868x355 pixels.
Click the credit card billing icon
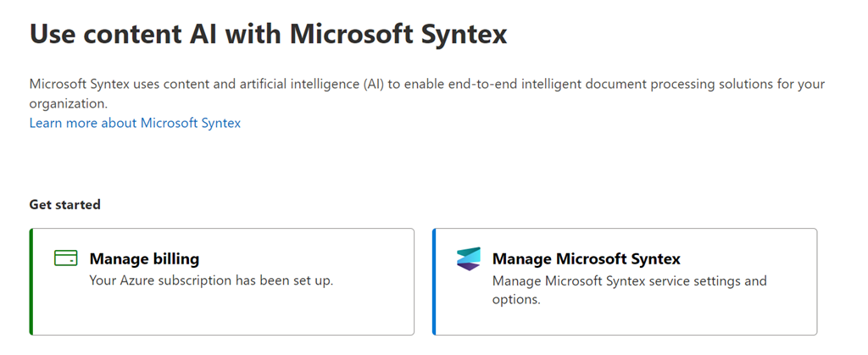pos(65,258)
